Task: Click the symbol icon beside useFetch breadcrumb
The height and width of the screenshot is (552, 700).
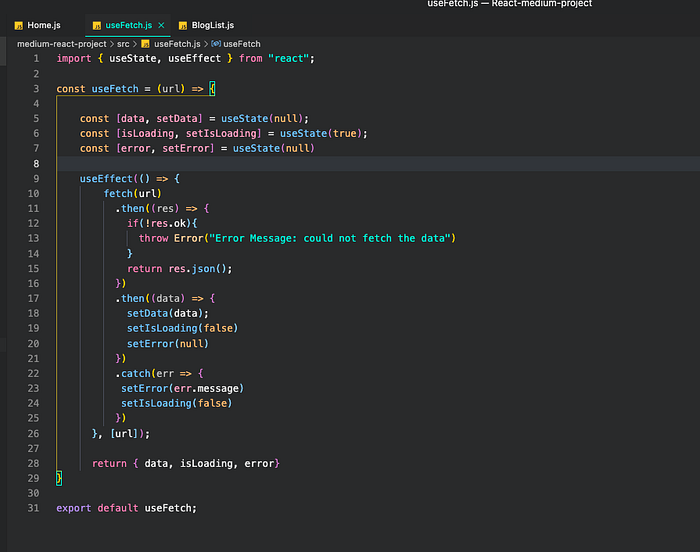Action: point(216,44)
